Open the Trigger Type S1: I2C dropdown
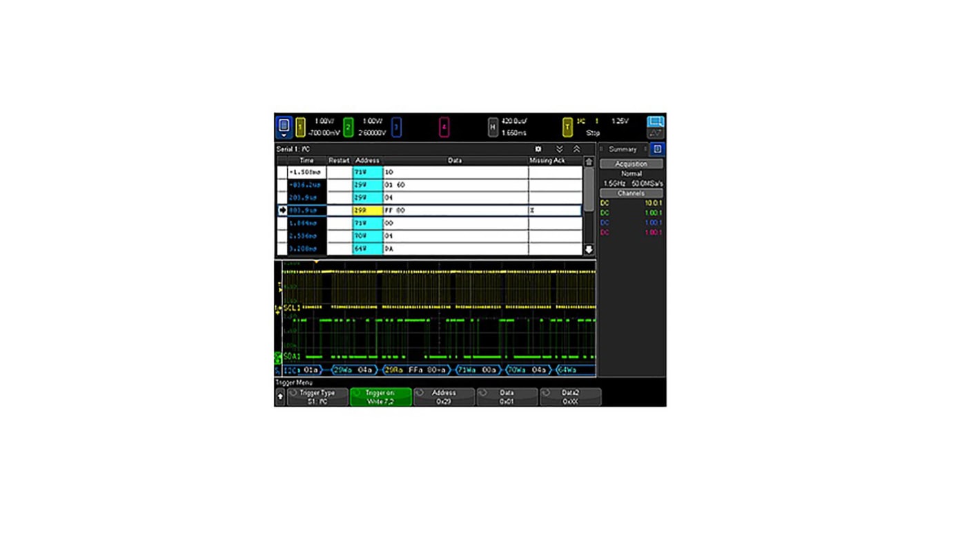The height and width of the screenshot is (551, 980). [317, 396]
